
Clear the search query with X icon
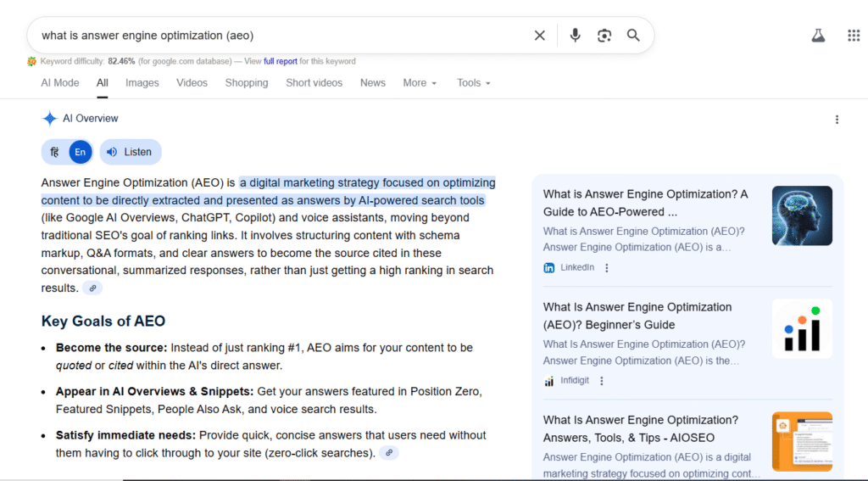(539, 36)
